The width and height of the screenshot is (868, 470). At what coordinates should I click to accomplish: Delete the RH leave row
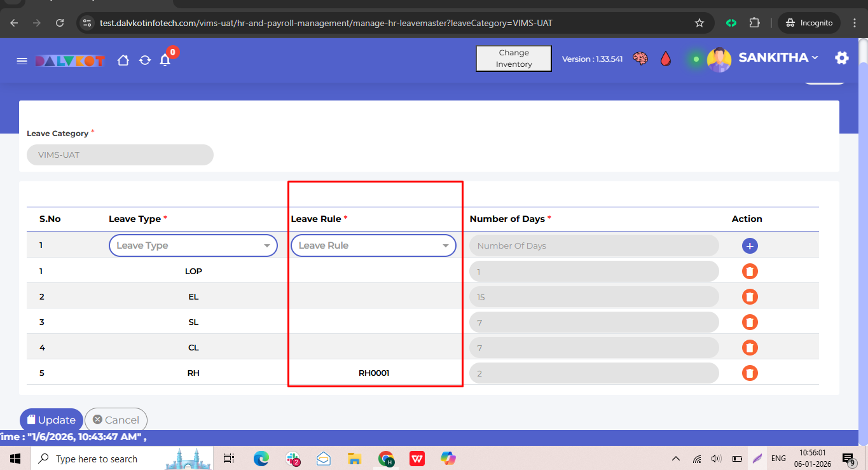[x=750, y=373]
